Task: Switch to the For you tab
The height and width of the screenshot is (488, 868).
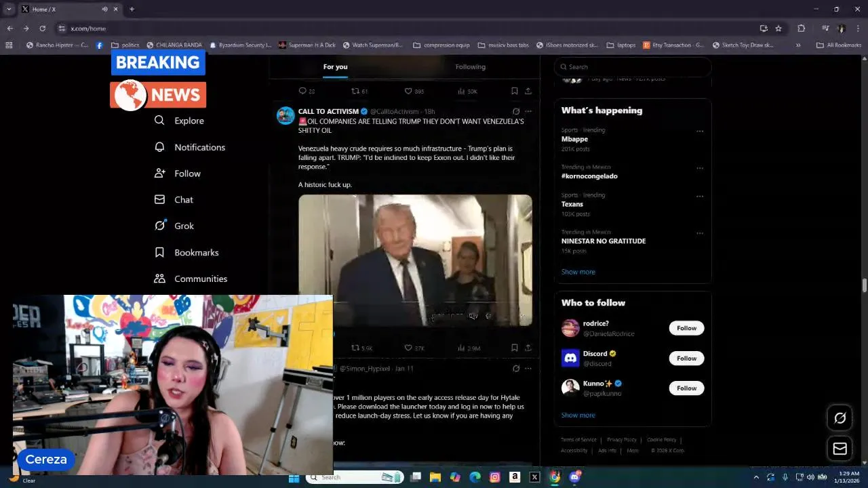Action: (335, 66)
